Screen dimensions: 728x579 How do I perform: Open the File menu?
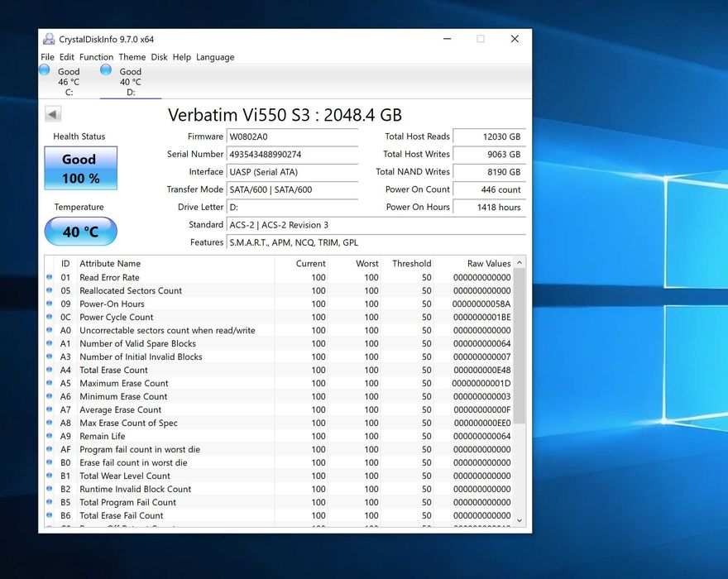pos(47,57)
